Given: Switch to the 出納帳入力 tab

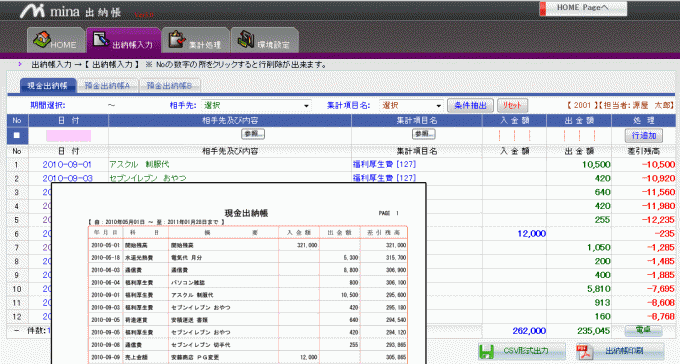Looking at the screenshot, I should (x=124, y=40).
